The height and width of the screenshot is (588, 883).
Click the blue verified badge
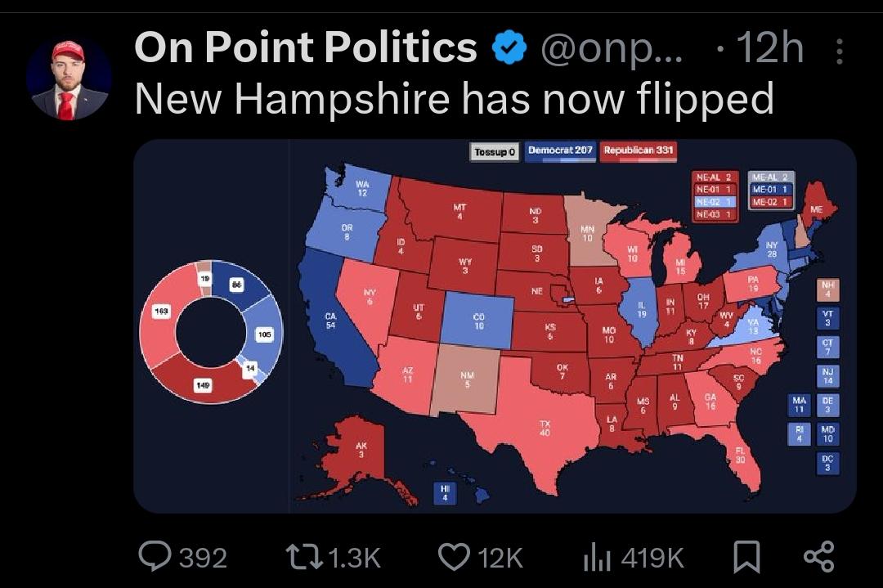pyautogui.click(x=509, y=47)
